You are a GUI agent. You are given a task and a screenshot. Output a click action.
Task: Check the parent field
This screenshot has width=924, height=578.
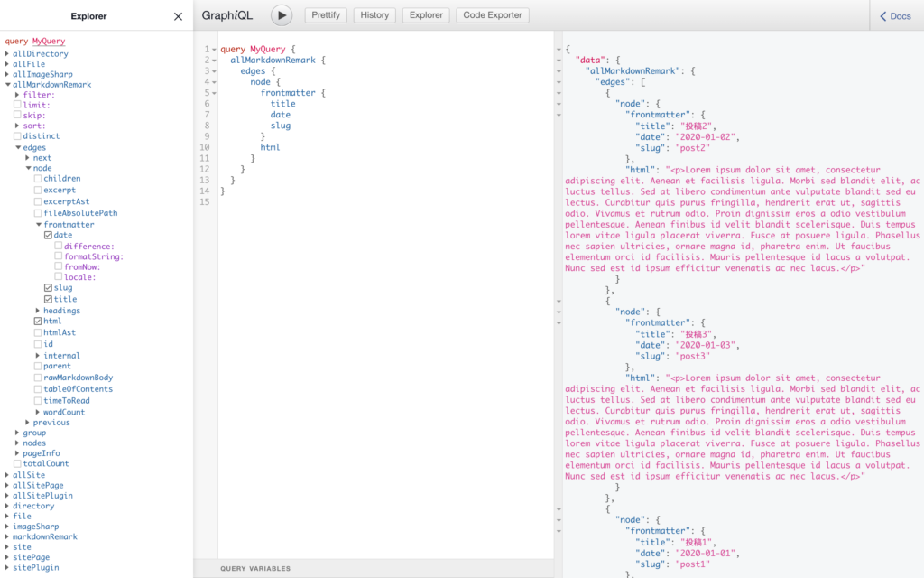coord(38,366)
